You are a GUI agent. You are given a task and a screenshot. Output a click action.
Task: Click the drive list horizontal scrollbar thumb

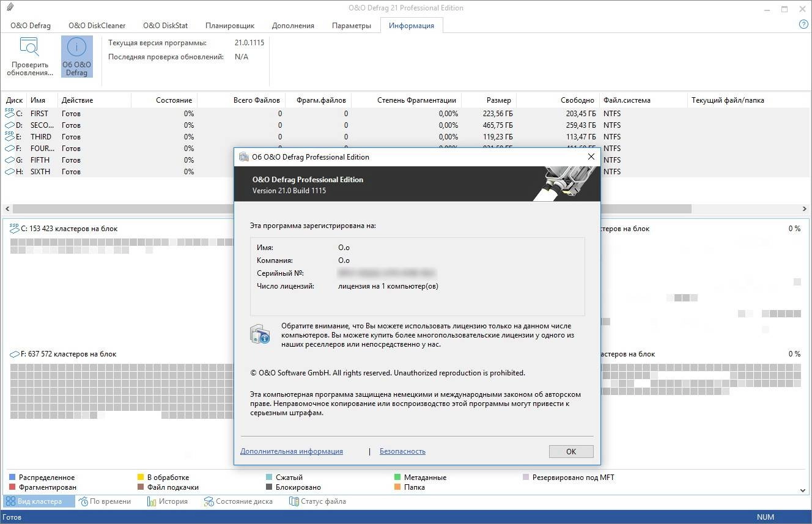352,208
